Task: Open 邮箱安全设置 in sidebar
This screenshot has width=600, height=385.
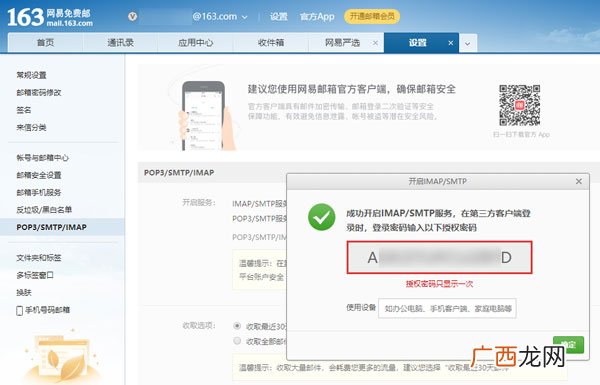Action: (x=39, y=175)
